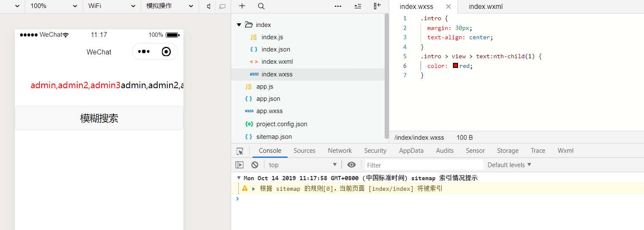Clear the console with the block icon

click(x=255, y=165)
